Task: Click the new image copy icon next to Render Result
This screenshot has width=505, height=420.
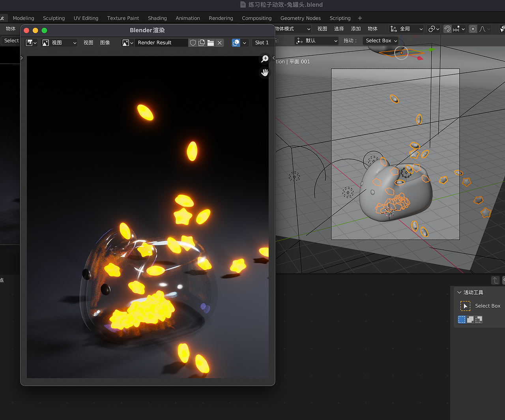Action: coord(201,42)
